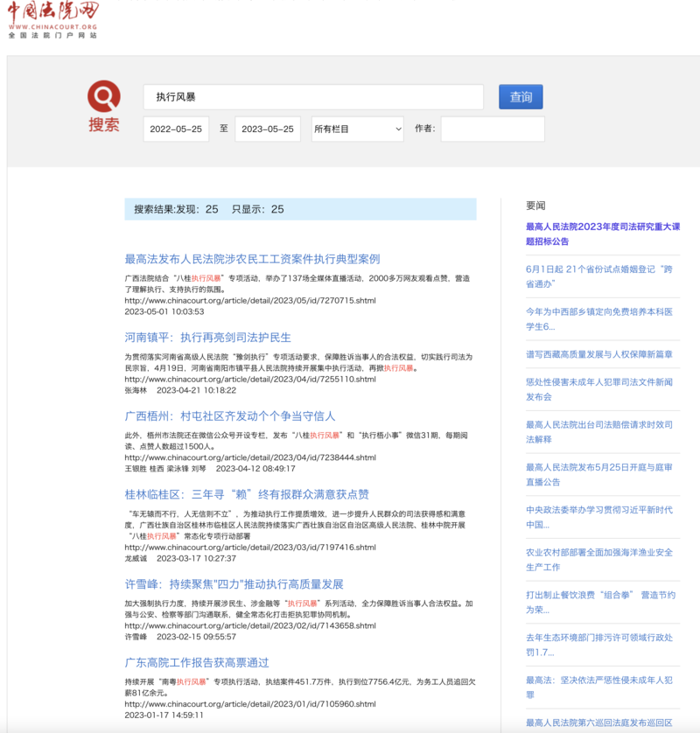Open the start date field 2022-05-25

tap(176, 129)
